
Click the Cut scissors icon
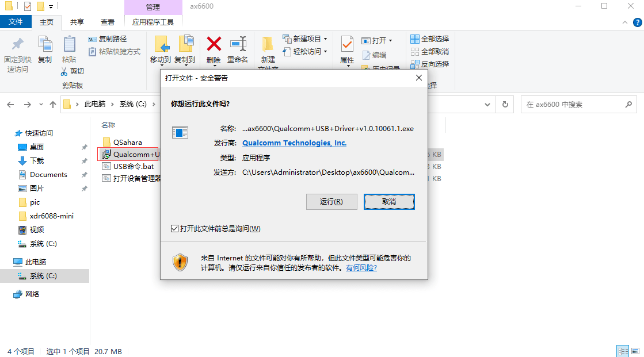[64, 71]
